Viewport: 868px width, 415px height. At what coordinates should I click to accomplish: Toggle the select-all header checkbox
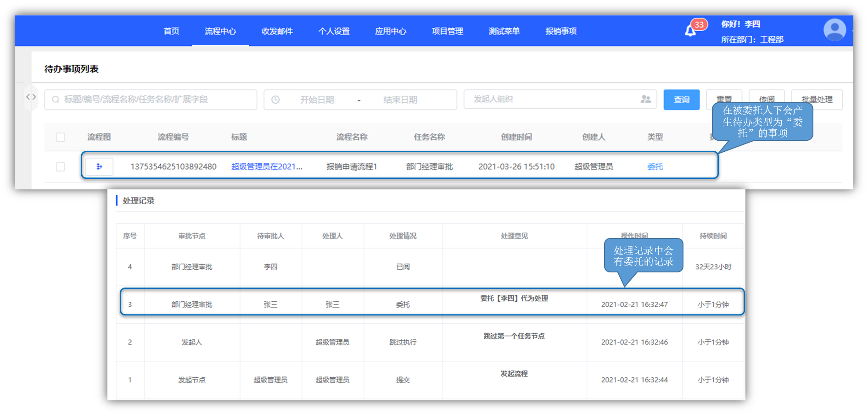point(60,137)
